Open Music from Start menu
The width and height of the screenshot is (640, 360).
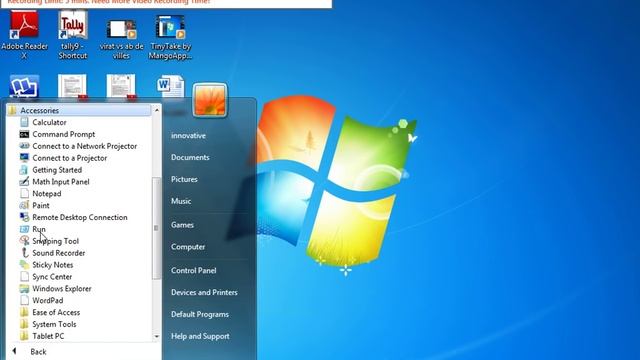(181, 201)
